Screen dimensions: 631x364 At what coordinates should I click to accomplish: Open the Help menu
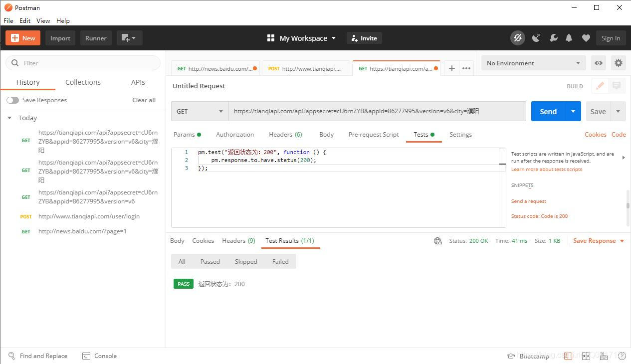[x=63, y=21]
